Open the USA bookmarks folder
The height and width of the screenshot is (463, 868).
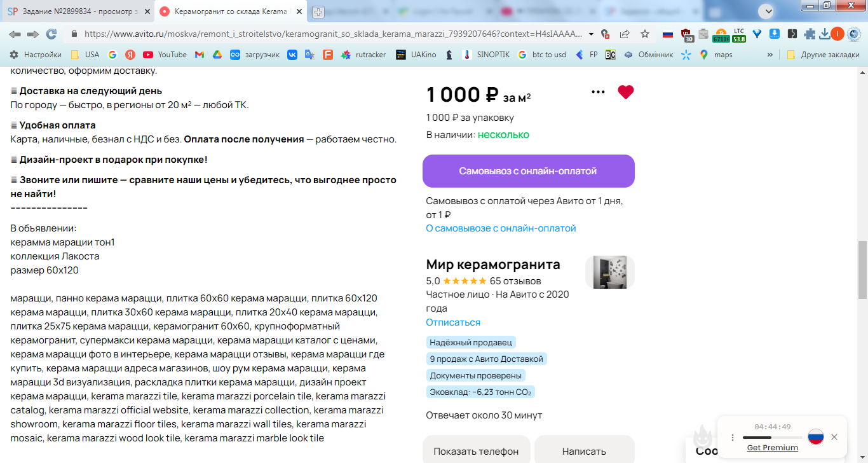pyautogui.click(x=85, y=55)
